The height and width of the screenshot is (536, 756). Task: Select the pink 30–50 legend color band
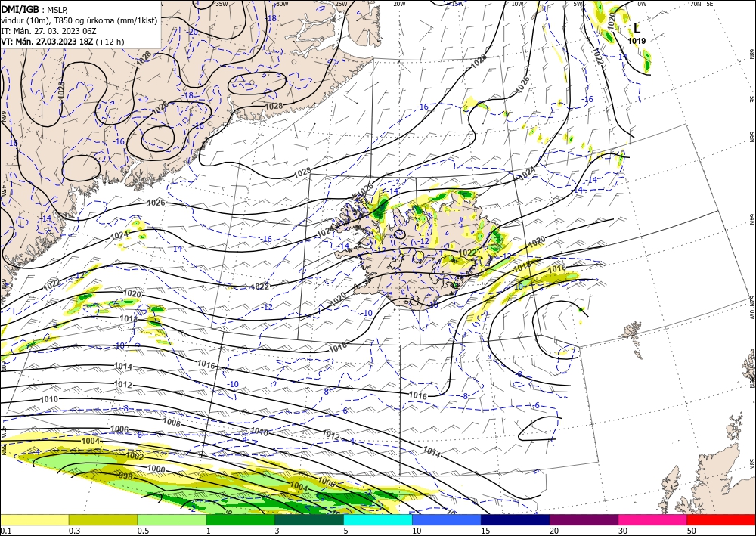pos(652,519)
